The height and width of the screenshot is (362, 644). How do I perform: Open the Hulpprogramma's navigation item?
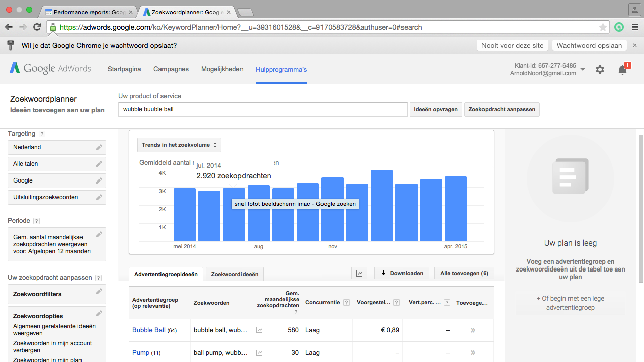coord(281,70)
